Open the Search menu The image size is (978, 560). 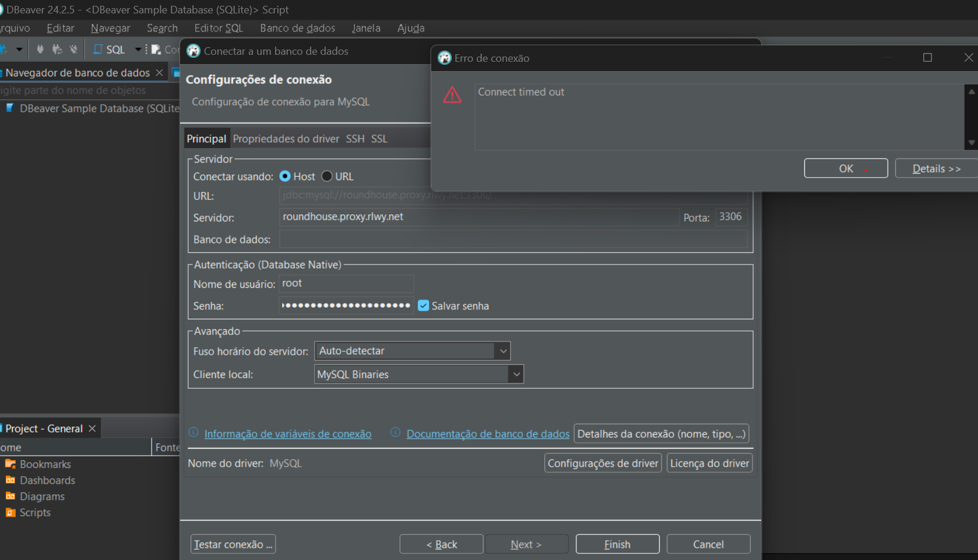(x=162, y=28)
